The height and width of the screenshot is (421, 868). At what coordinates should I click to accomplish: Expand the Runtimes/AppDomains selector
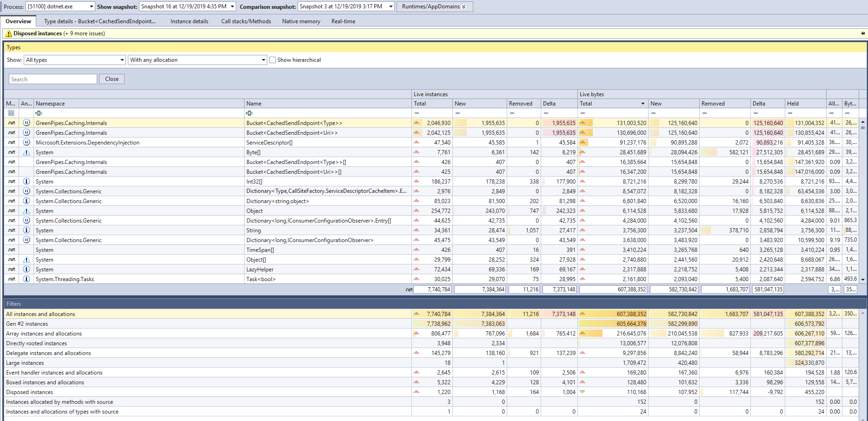pos(434,7)
